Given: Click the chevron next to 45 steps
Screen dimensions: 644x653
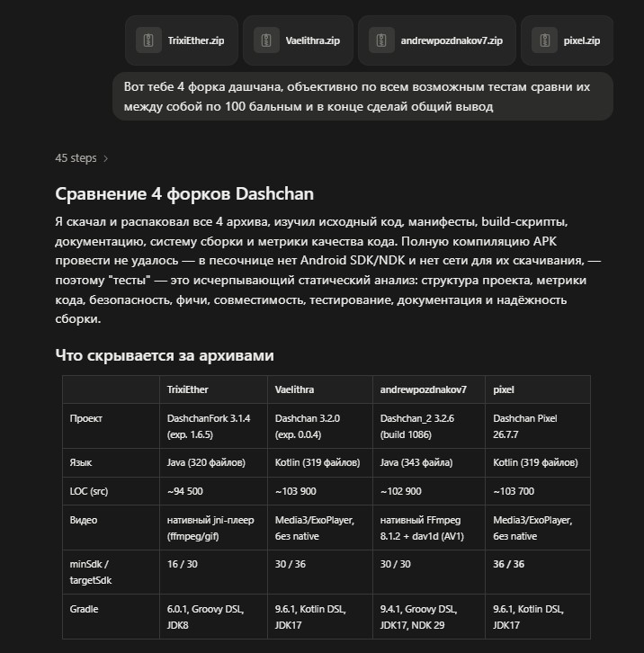Looking at the screenshot, I should (x=105, y=158).
